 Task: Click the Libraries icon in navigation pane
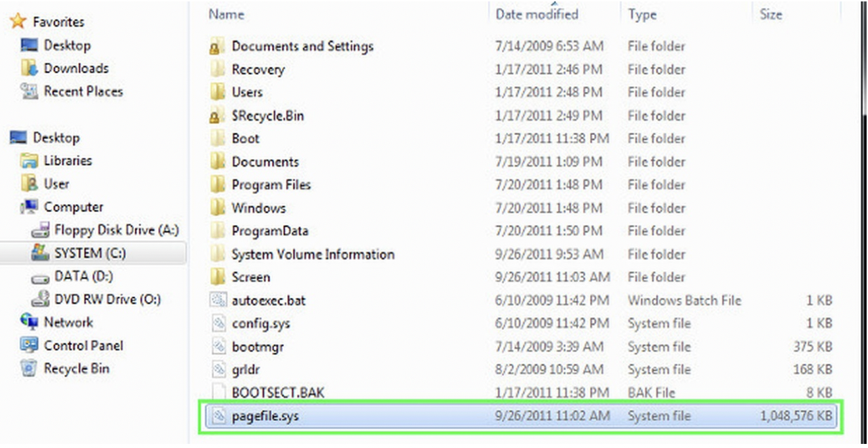[29, 161]
